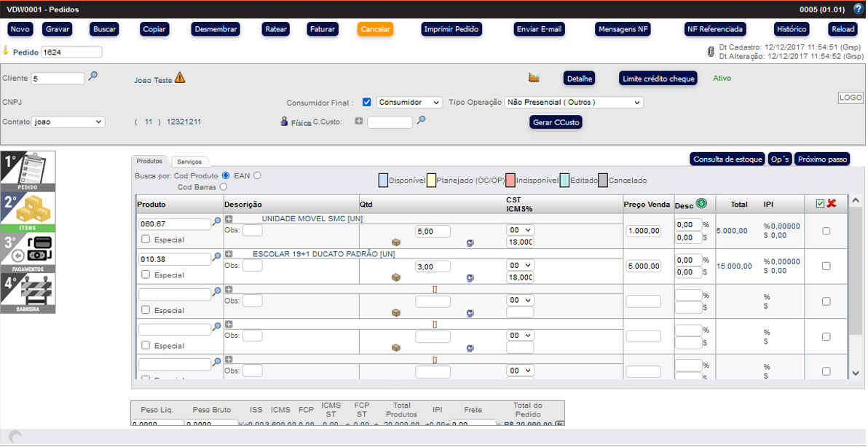Check the Especial box under product 010.38
The image size is (868, 447).
[146, 274]
